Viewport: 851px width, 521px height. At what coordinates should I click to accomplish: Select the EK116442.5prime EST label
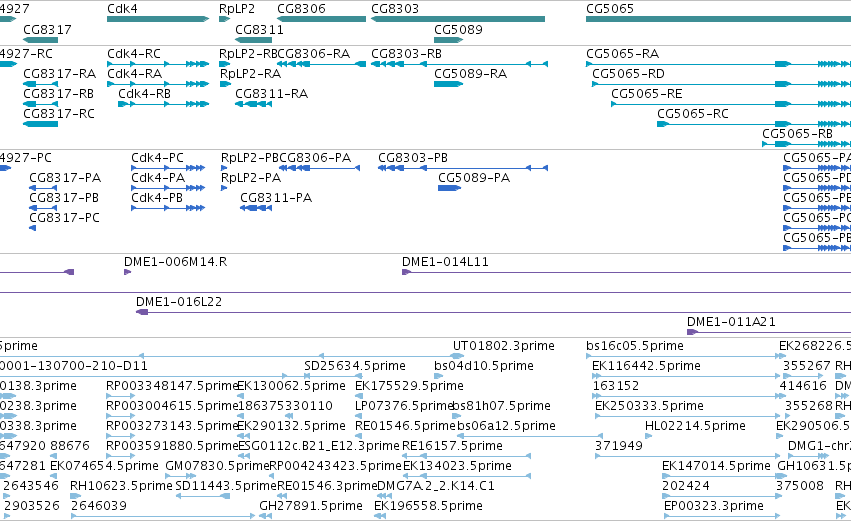coord(646,366)
